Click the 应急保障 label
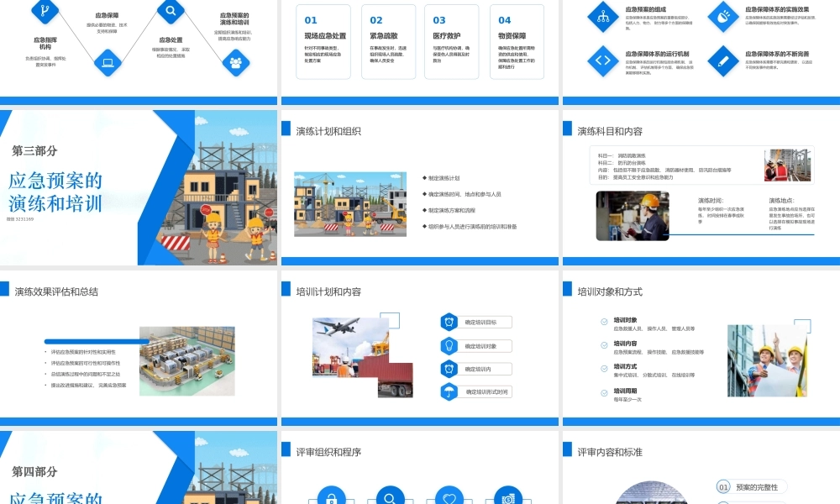 pyautogui.click(x=108, y=15)
